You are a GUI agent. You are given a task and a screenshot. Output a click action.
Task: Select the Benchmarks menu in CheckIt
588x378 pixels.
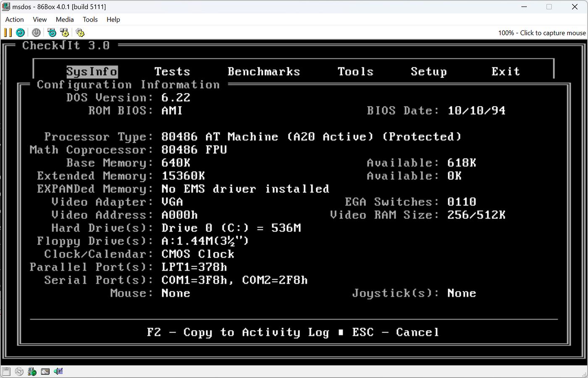click(264, 71)
